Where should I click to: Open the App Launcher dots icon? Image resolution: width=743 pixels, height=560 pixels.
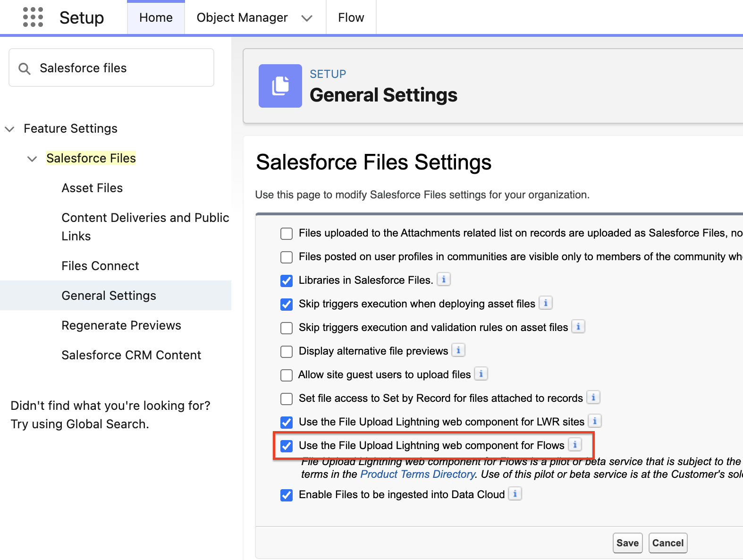click(x=33, y=17)
